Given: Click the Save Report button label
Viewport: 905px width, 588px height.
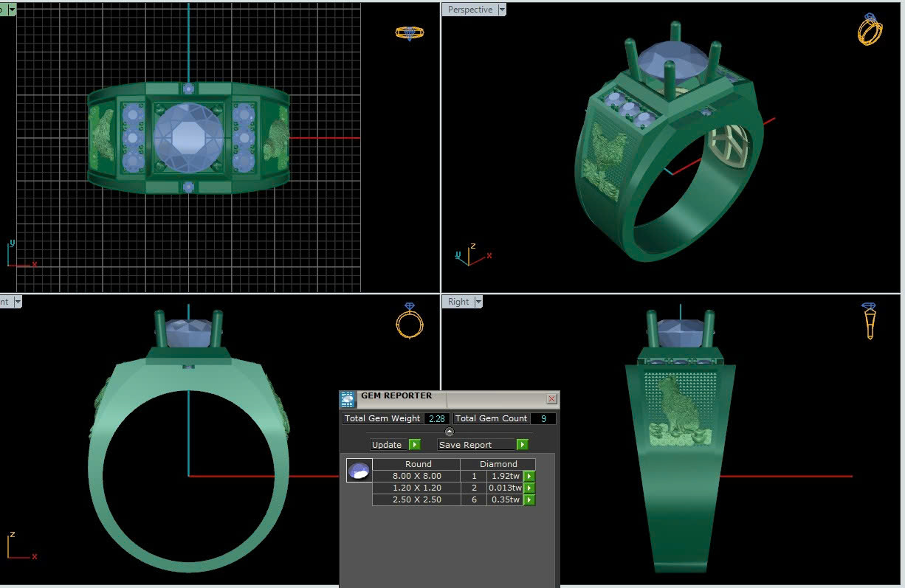Looking at the screenshot, I should click(466, 445).
